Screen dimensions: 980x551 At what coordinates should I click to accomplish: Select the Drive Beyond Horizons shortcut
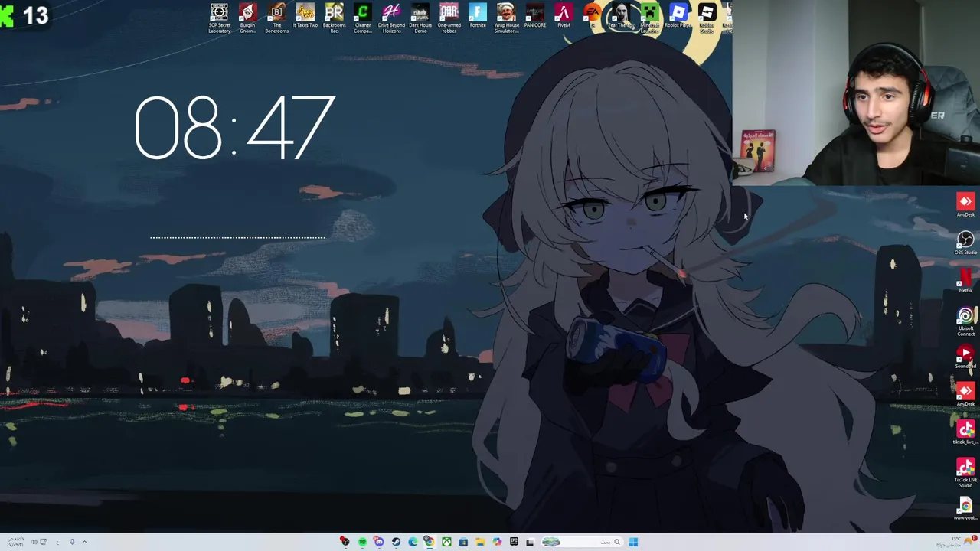(391, 18)
